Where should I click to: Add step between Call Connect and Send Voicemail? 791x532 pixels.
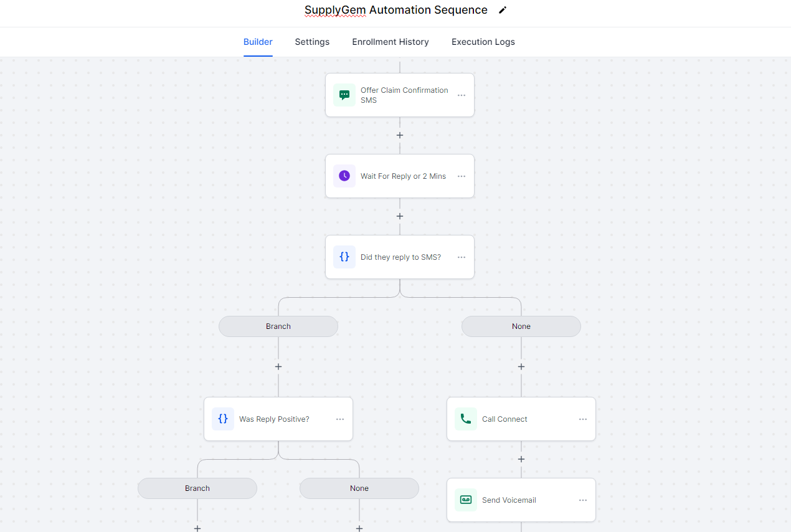[x=521, y=459]
